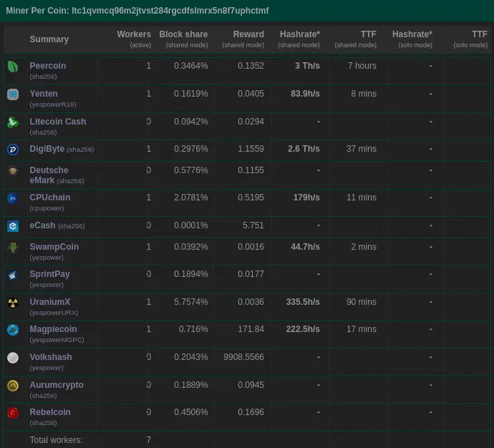This screenshot has width=494, height=448.
Task: Select Rebelcoin block share 0.4506%
Action: 191,412
